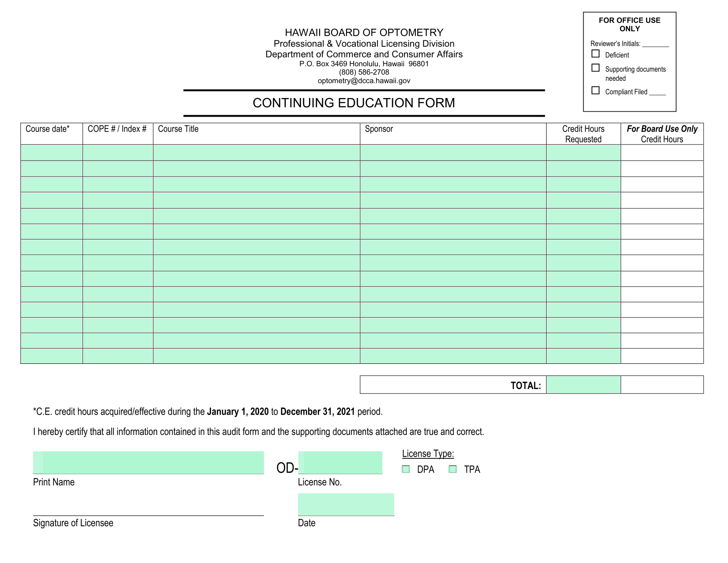Select first row Course date cell
Screen dimensions: 728x563
click(x=52, y=153)
